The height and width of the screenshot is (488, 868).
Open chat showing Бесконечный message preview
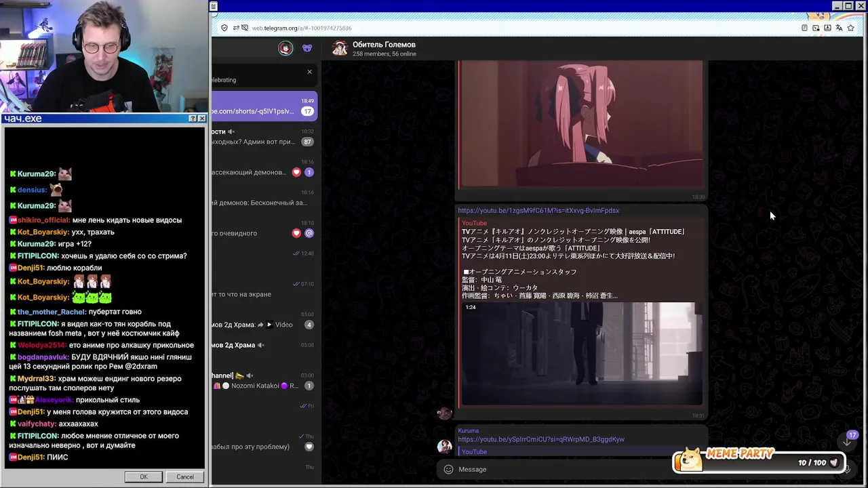point(264,198)
